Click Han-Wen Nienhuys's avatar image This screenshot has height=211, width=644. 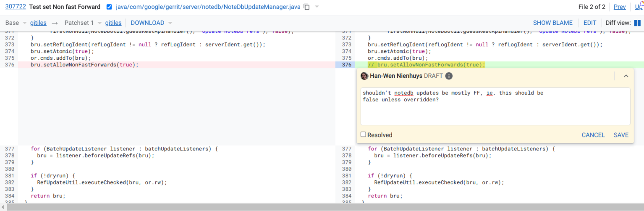(364, 76)
